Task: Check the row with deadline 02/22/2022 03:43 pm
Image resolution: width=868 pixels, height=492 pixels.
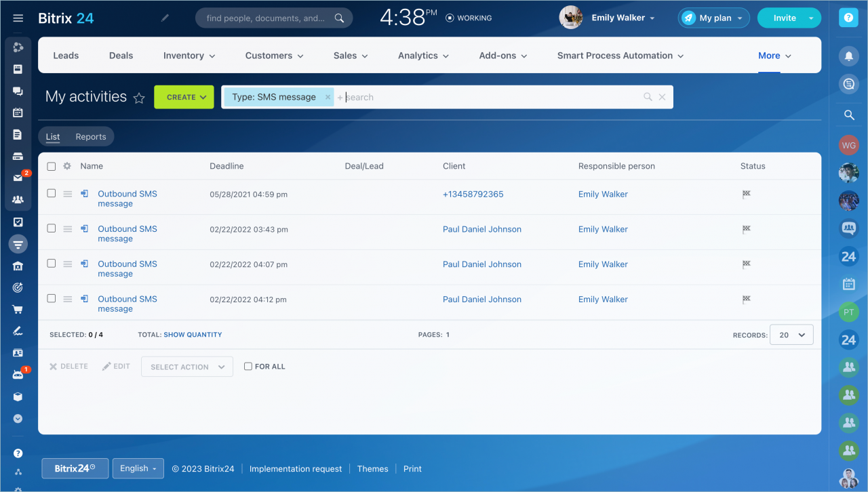Action: [52, 228]
